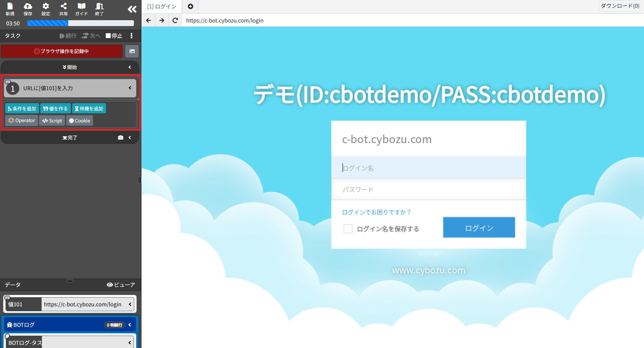Image resolution: width=644 pixels, height=348 pixels.
Task: Expand the BOTログ-タスク row arrow
Action: (x=130, y=342)
